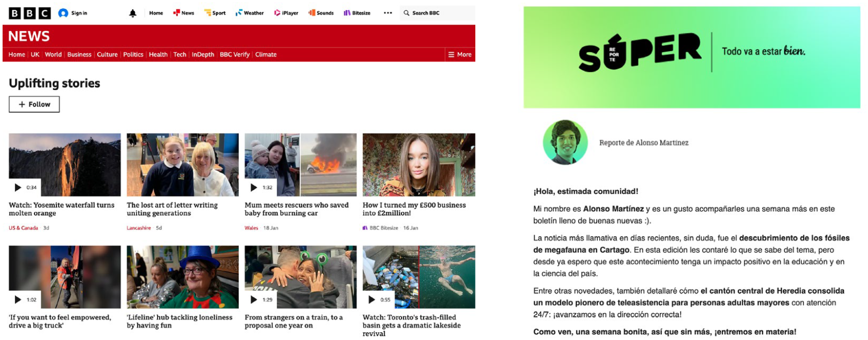Play the burning car rescue video
Screen dimensions: 868x340
(x=254, y=188)
